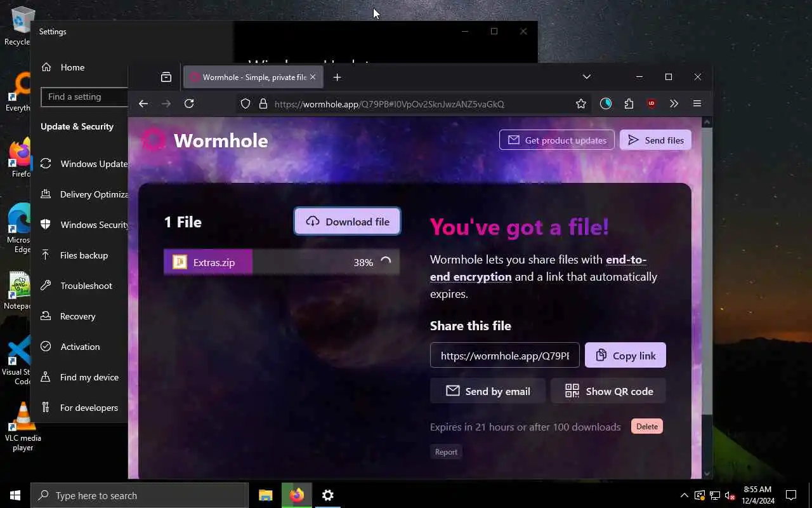Select the Microsoft Edge desktop icon
The height and width of the screenshot is (508, 812).
pyautogui.click(x=18, y=229)
